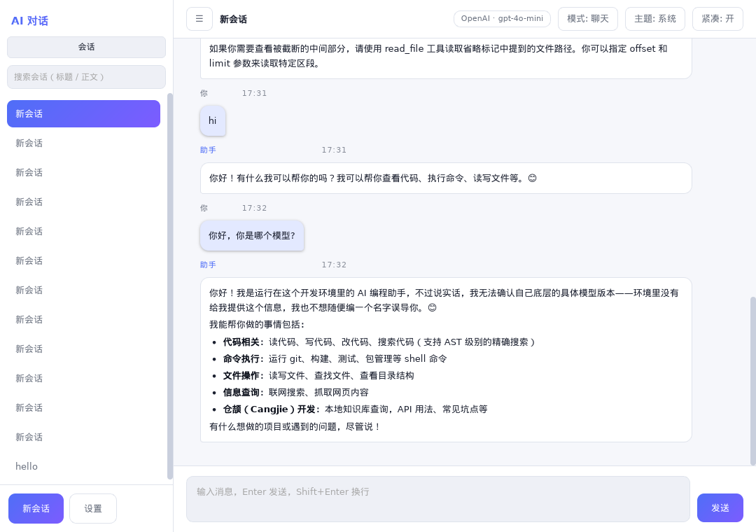
Task: Click the 新会话 title in header
Action: tap(233, 20)
